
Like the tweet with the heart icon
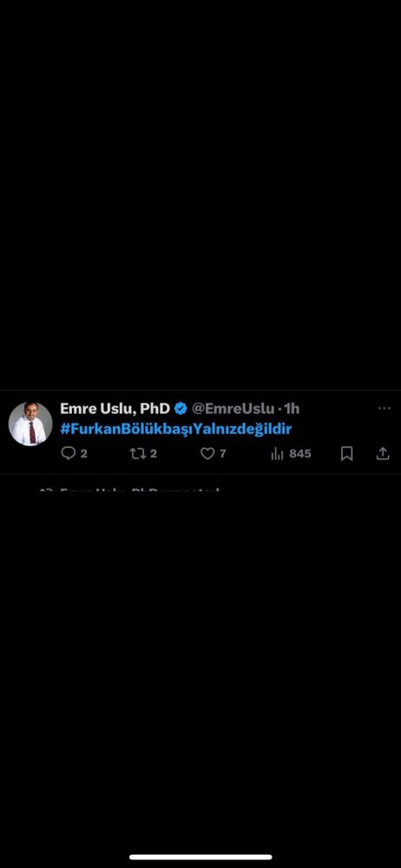(207, 454)
